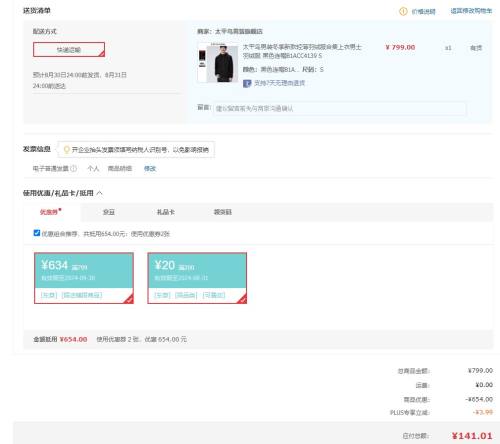Screen dimensions: 500x444
Task: Uncheck the recommended coupon combination checkbox
Action: tap(37, 233)
